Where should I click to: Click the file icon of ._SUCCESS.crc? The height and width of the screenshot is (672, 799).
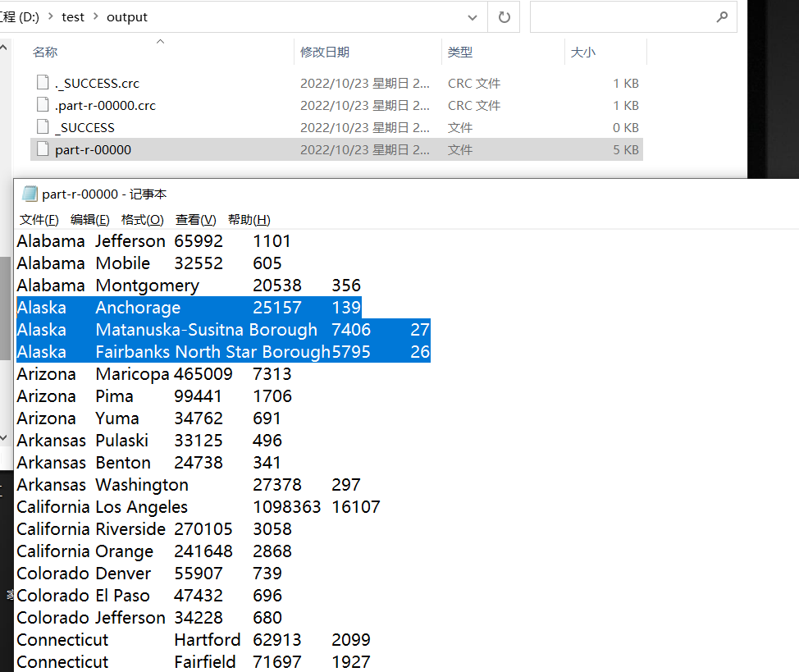point(43,82)
